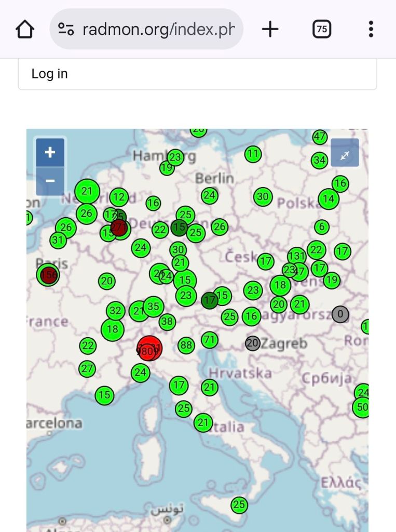Open tab switcher showing 75 tabs

point(322,29)
